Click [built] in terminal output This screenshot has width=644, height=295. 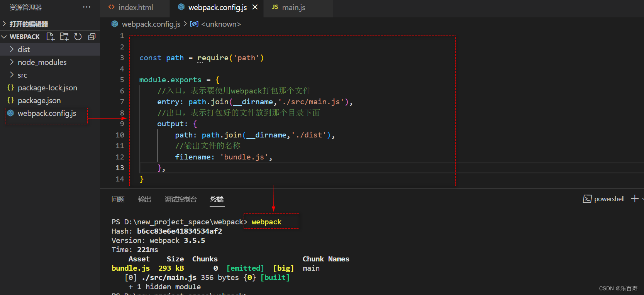click(275, 278)
